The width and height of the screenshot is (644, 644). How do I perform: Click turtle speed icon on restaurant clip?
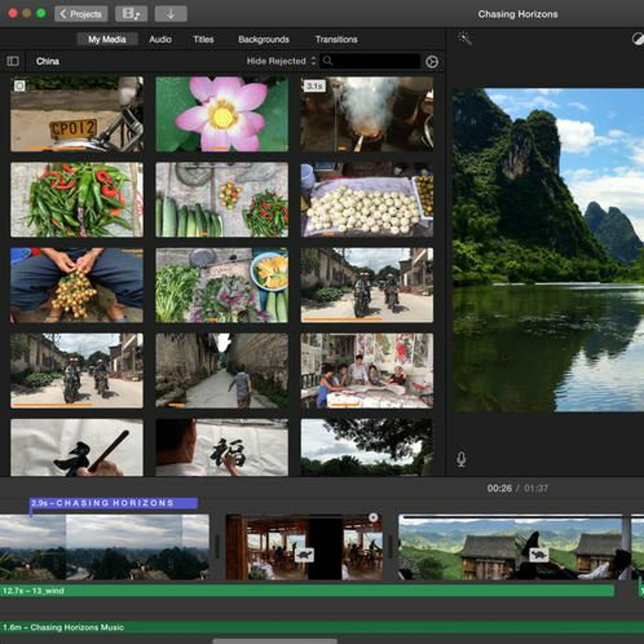point(304,555)
